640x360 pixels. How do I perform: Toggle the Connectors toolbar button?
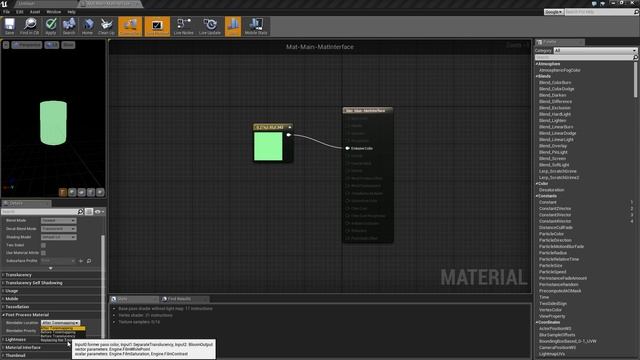[x=130, y=26]
